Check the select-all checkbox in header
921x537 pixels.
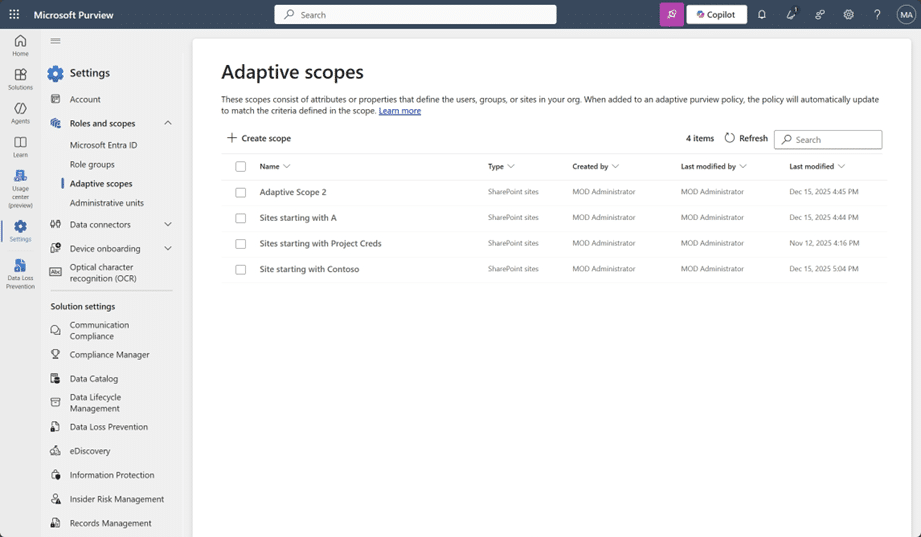pos(240,167)
